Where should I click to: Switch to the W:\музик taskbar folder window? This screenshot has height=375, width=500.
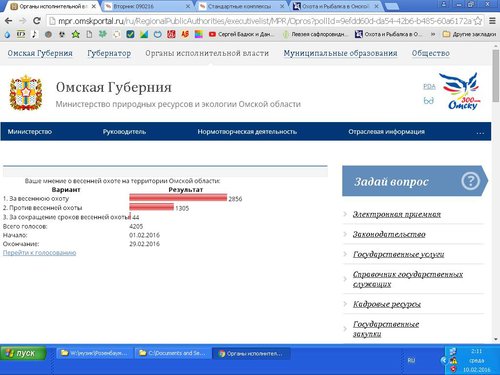pyautogui.click(x=95, y=353)
